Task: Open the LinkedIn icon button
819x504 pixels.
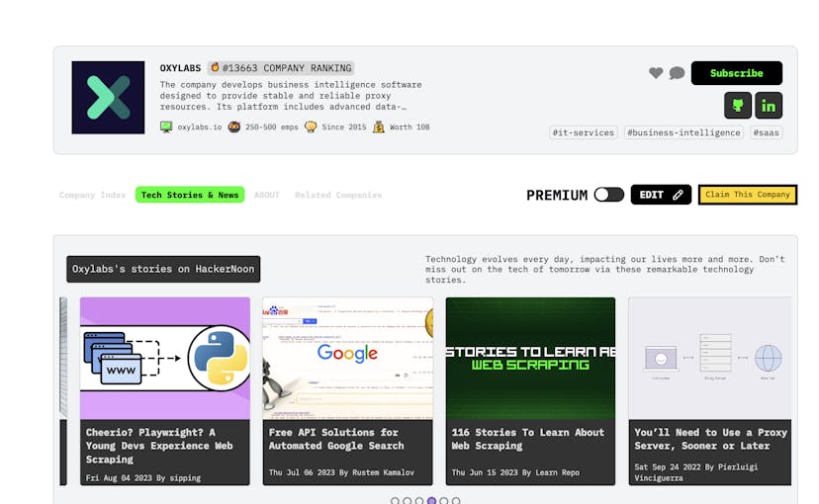Action: coord(769,106)
